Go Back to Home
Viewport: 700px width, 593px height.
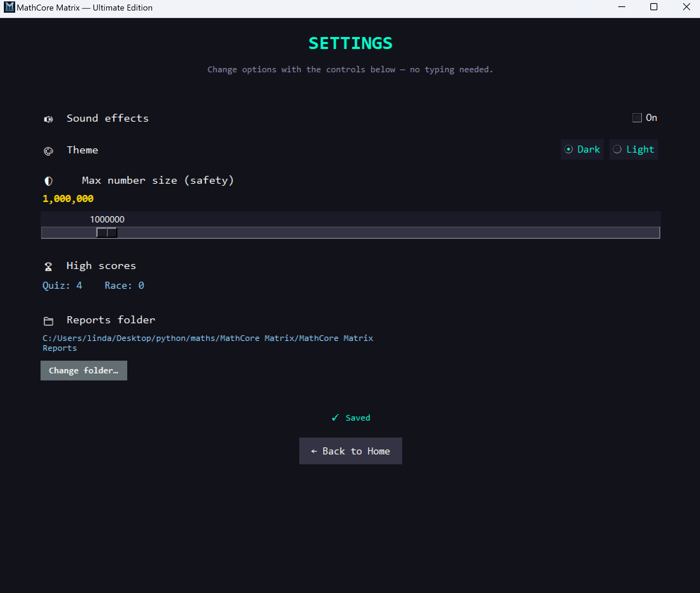pos(351,451)
